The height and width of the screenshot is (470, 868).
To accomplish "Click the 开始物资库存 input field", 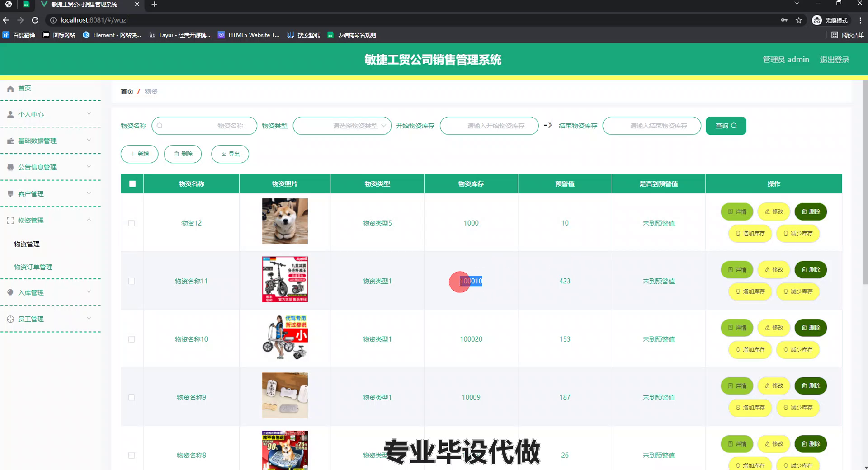I will tap(489, 126).
